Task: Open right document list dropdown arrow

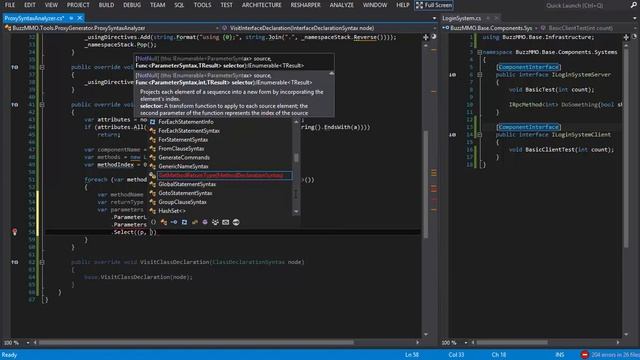Action: click(635, 18)
